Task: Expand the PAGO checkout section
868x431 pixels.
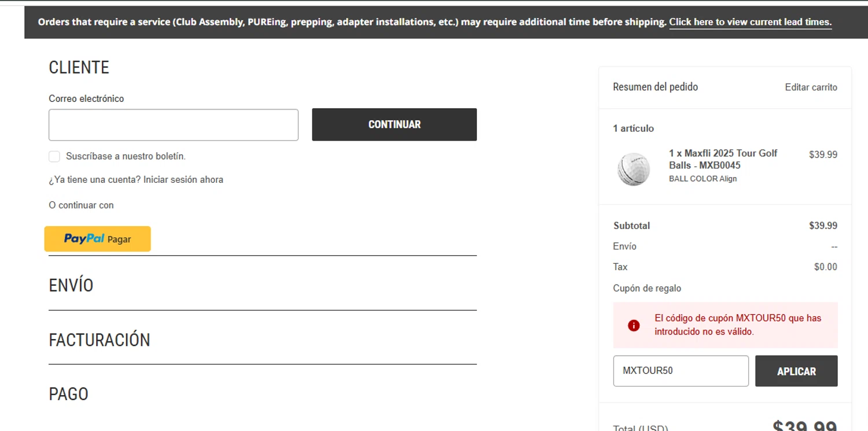Action: tap(69, 394)
